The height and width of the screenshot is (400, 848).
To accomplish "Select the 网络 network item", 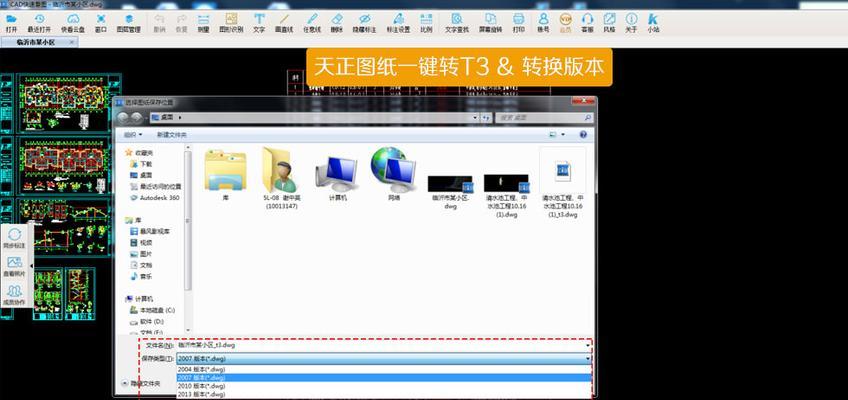I will [394, 175].
